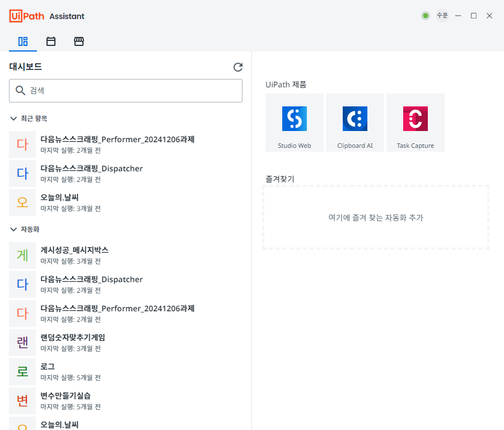The image size is (504, 430).
Task: Click 다 icon of Performer under 자동화
Action: tap(22, 314)
